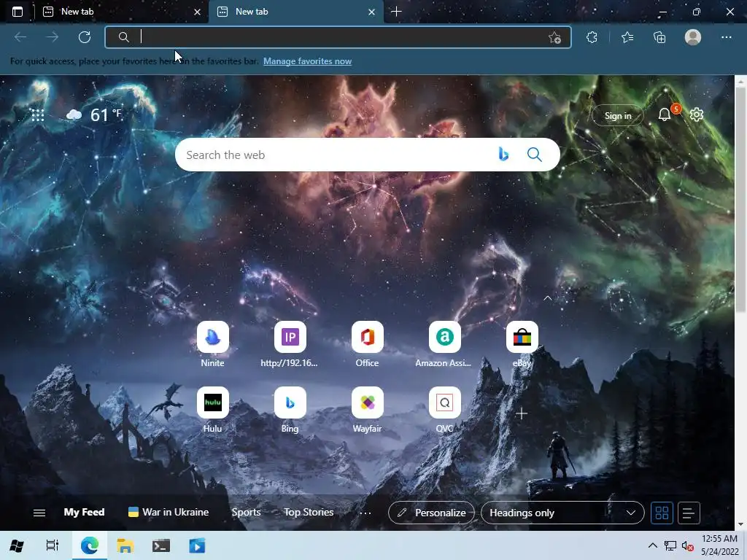This screenshot has width=747, height=560.
Task: Open the vertical tabs menu icon
Action: [x=18, y=12]
